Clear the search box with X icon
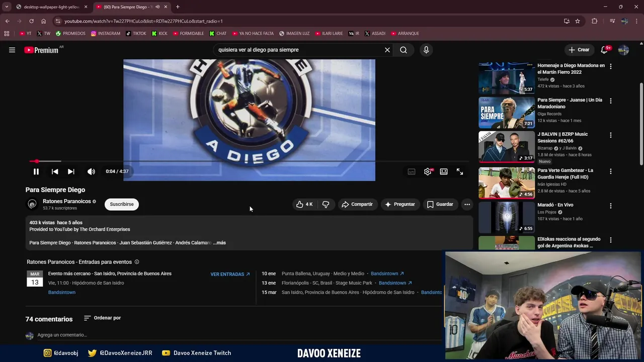Viewport: 644px width, 362px height. tap(387, 50)
